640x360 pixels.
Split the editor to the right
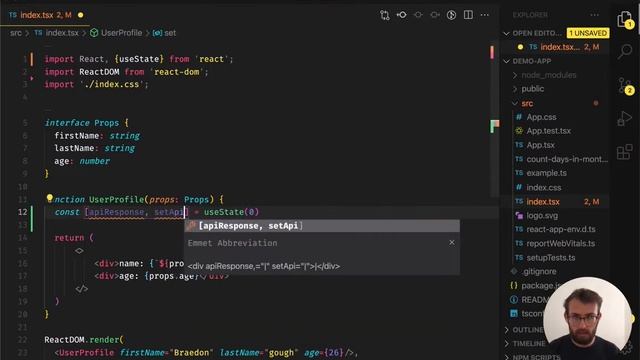(x=468, y=15)
